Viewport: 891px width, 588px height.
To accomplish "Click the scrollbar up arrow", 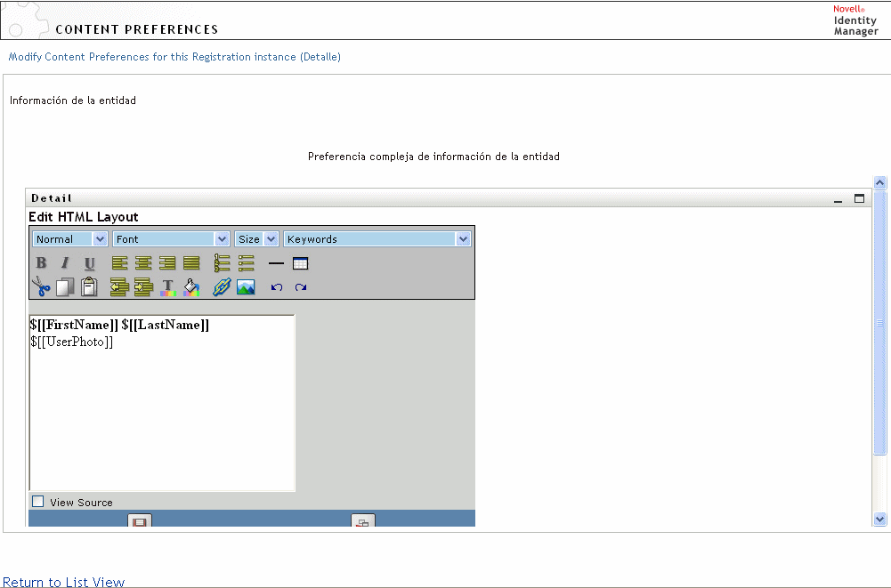I will click(x=879, y=183).
